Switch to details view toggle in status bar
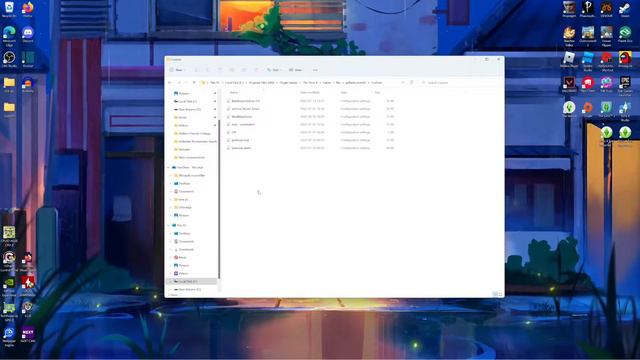Screen dimensions: 640x360 click(495, 294)
